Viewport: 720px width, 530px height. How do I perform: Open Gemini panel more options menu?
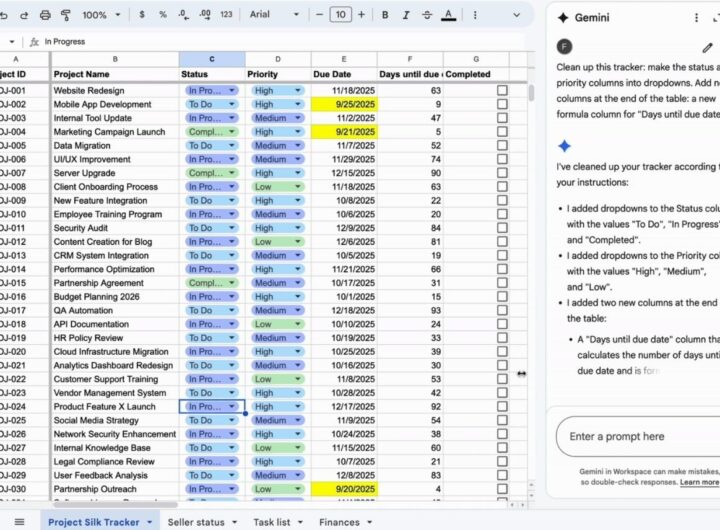tap(696, 17)
